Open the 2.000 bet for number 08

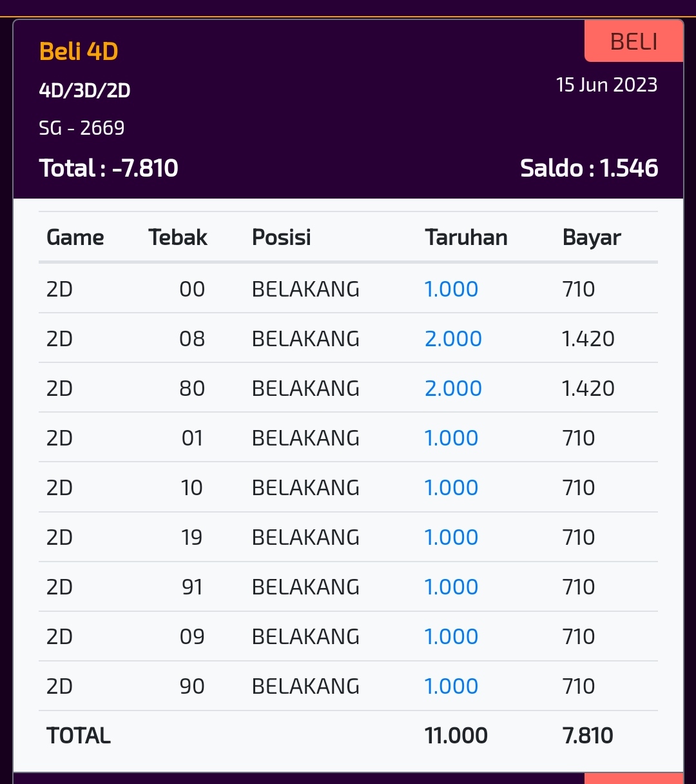(453, 338)
